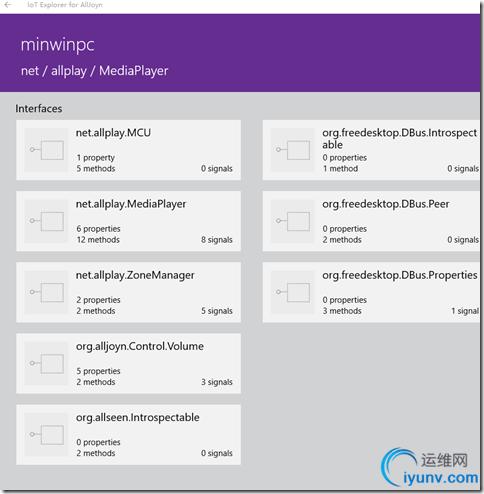Image resolution: width=484 pixels, height=494 pixels.
Task: Click the 'IoT Explorer for AllJoyn' window title
Action: click(x=65, y=5)
